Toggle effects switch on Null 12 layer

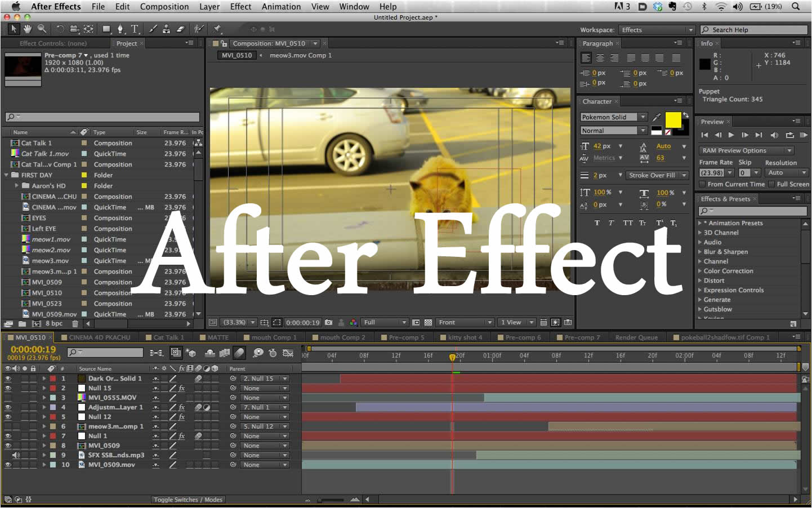[x=181, y=417]
